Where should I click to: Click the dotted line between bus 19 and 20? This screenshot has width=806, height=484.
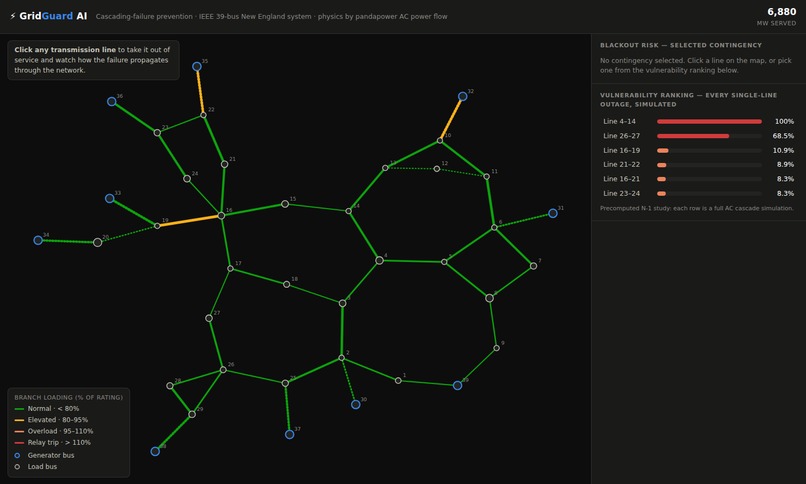(x=127, y=234)
